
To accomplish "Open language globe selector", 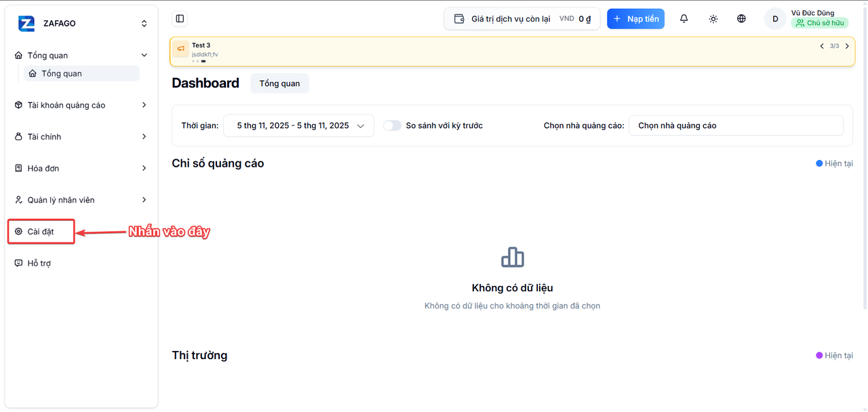I will click(741, 19).
